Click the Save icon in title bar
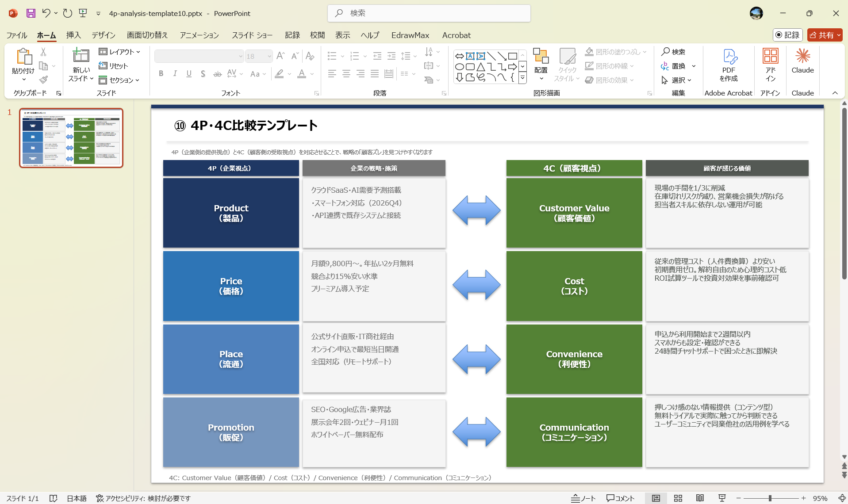This screenshot has height=504, width=848. (x=31, y=13)
